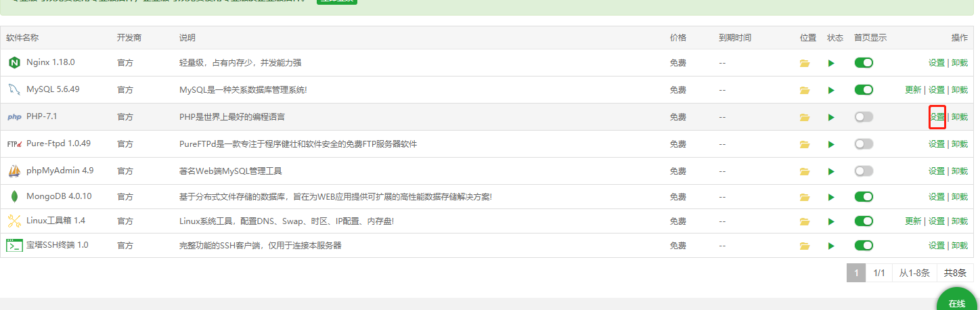The image size is (980, 310).
Task: Open the Nginx install folder icon
Action: point(805,64)
